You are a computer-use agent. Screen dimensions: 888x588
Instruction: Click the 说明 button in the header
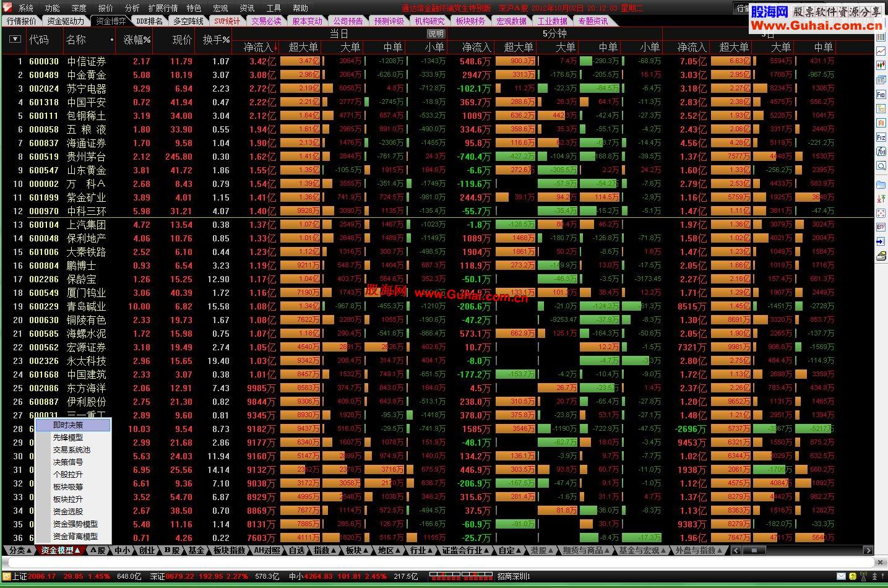pyautogui.click(x=436, y=34)
